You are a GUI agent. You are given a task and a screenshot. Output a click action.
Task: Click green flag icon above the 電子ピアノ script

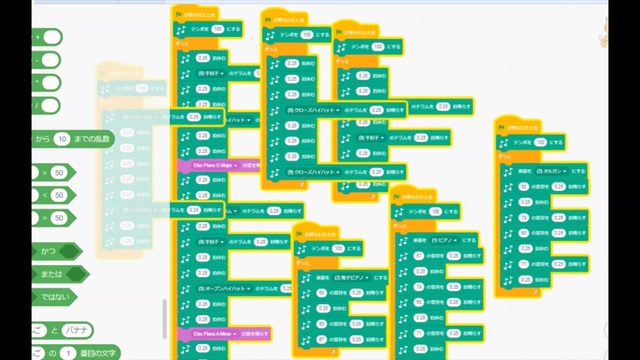[x=299, y=234]
